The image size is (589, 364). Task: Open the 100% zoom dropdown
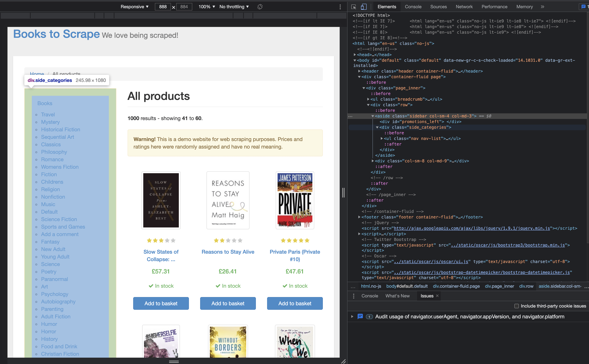point(206,7)
